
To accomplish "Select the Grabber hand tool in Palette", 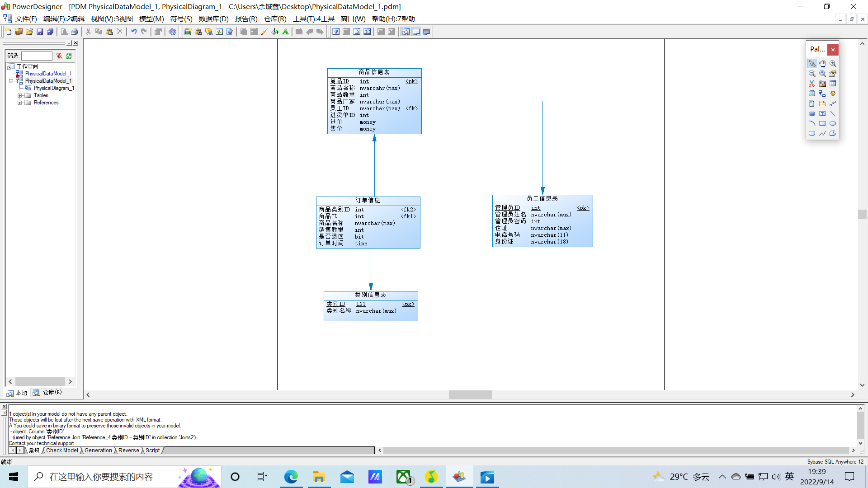I will 822,64.
